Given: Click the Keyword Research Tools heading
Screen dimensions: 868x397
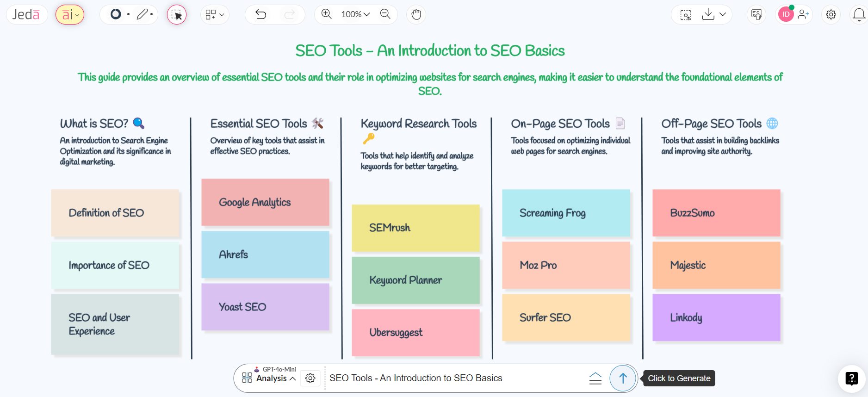Looking at the screenshot, I should (x=419, y=124).
